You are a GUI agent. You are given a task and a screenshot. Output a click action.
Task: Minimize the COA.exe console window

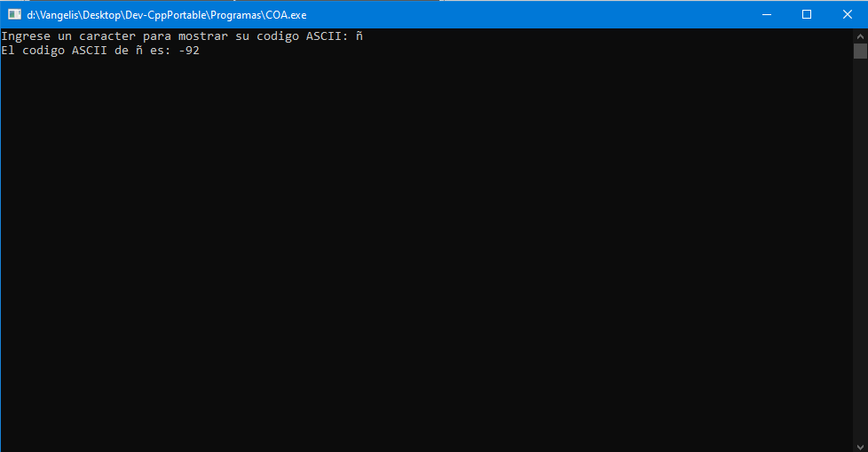click(x=767, y=14)
